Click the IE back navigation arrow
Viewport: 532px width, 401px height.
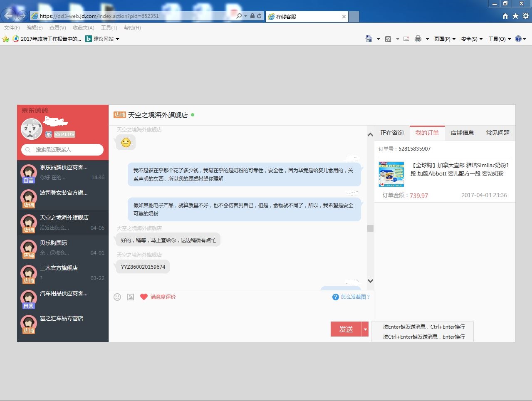pos(9,16)
